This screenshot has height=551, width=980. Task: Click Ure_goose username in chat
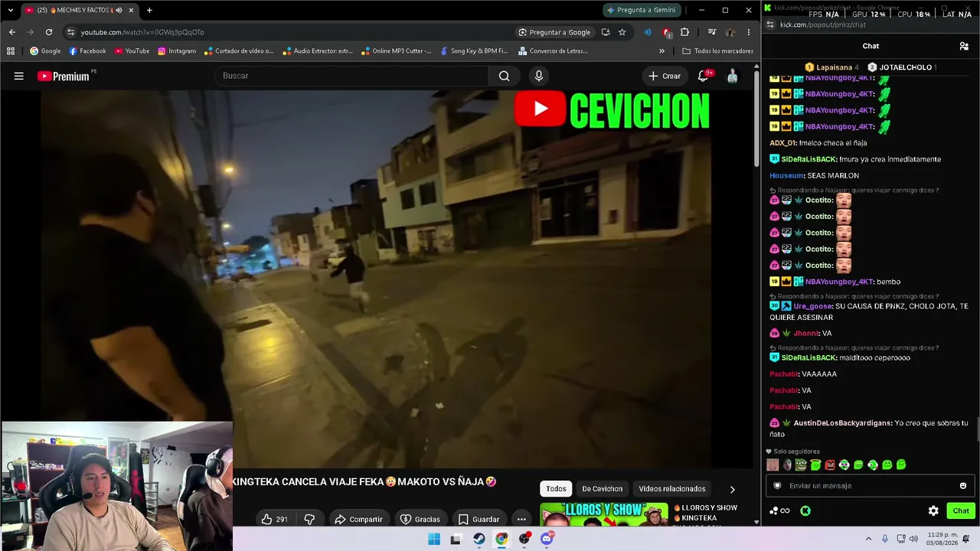tap(812, 306)
